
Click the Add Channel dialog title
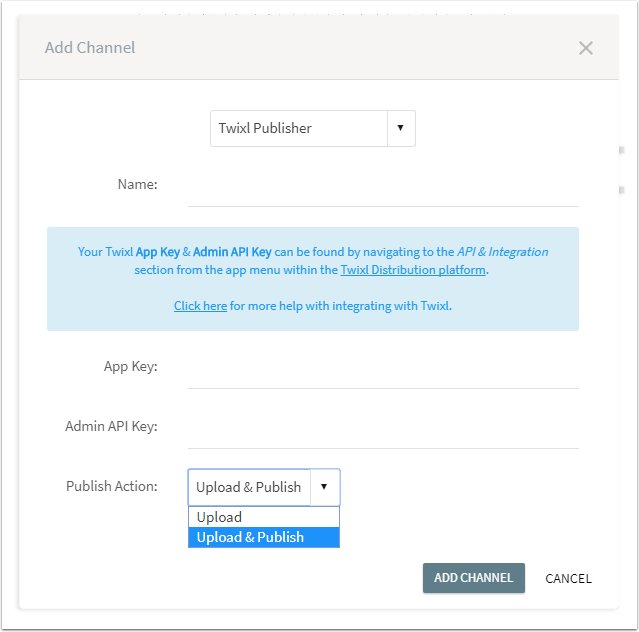point(90,48)
